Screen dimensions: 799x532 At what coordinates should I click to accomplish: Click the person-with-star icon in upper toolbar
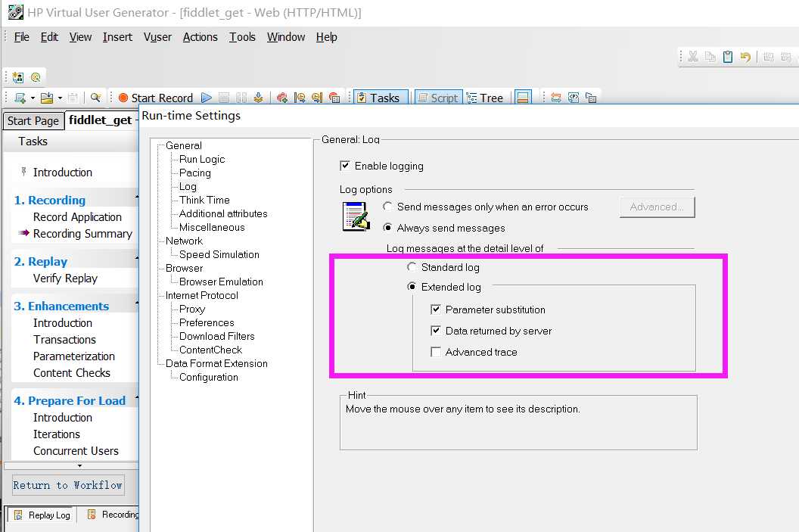click(18, 77)
